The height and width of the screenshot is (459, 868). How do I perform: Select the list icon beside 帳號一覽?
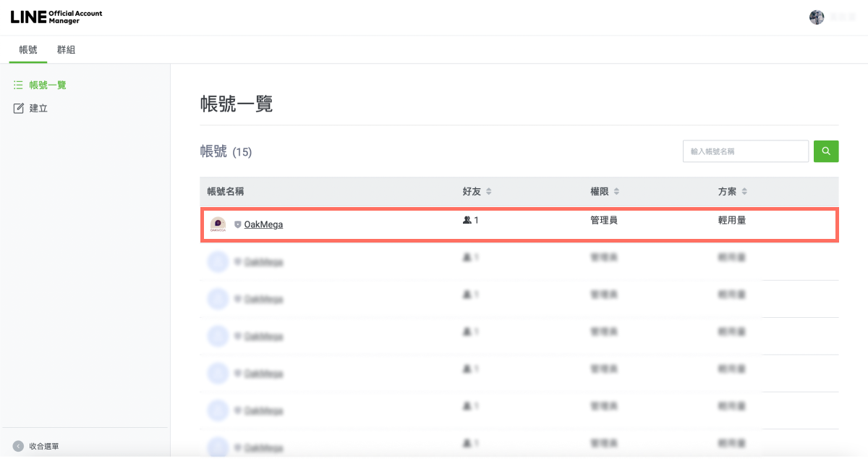pos(18,85)
